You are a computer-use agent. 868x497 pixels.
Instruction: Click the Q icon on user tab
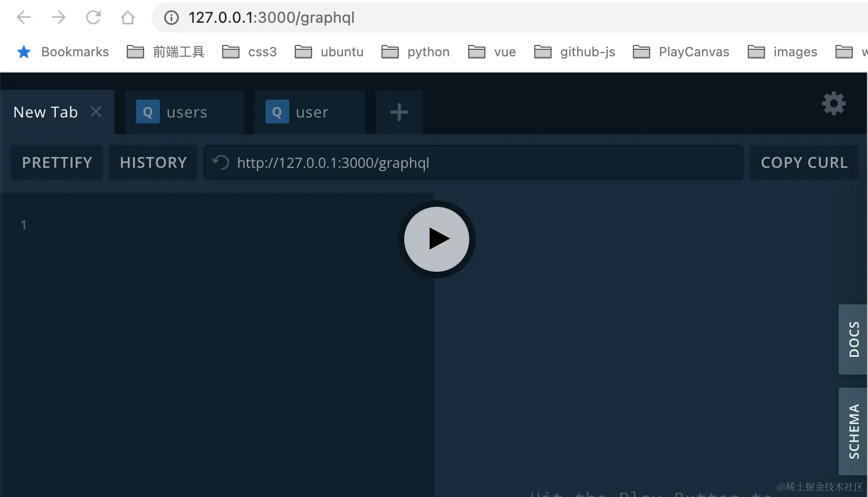[x=277, y=112]
